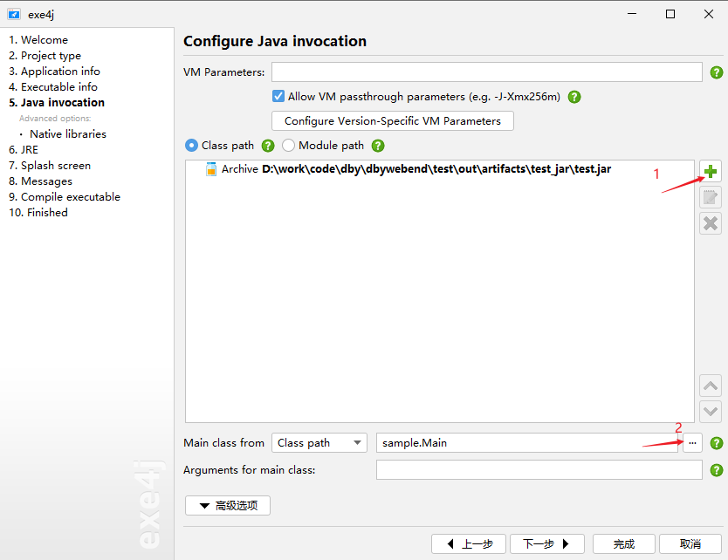
Task: Open help for Class path option
Action: click(x=267, y=146)
